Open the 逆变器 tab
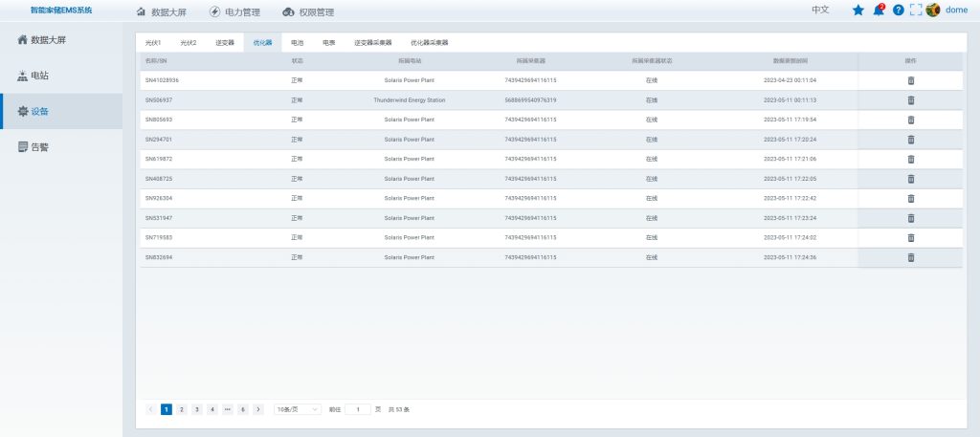The width and height of the screenshot is (980, 437). 225,43
